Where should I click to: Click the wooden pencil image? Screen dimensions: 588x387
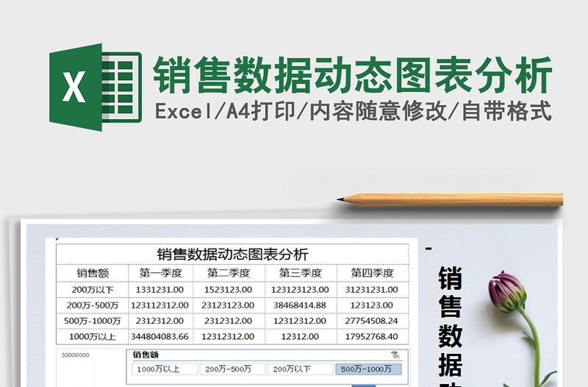pos(450,199)
